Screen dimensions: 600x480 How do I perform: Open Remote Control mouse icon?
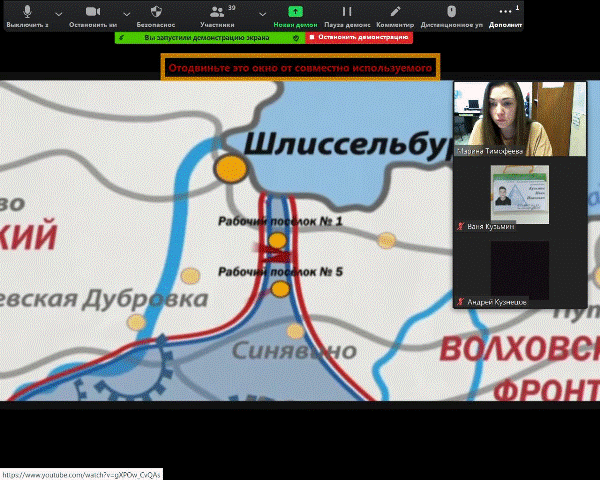pyautogui.click(x=451, y=11)
